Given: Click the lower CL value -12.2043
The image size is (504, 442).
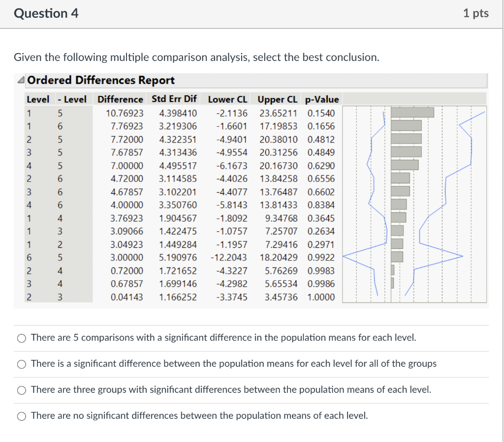Looking at the screenshot, I should (x=229, y=258).
